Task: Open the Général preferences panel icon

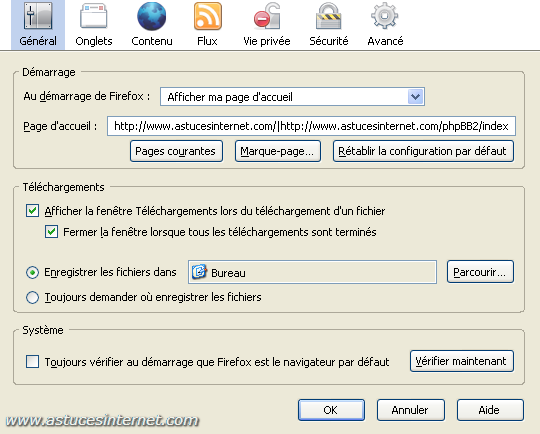Action: click(38, 25)
